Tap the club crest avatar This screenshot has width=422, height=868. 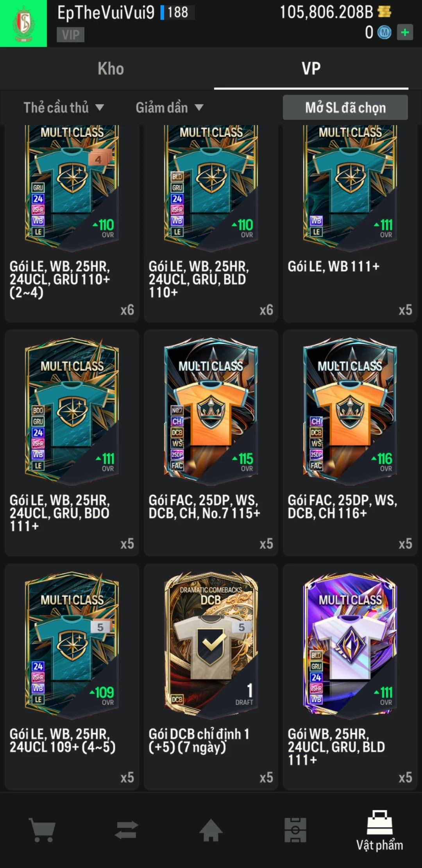23,23
